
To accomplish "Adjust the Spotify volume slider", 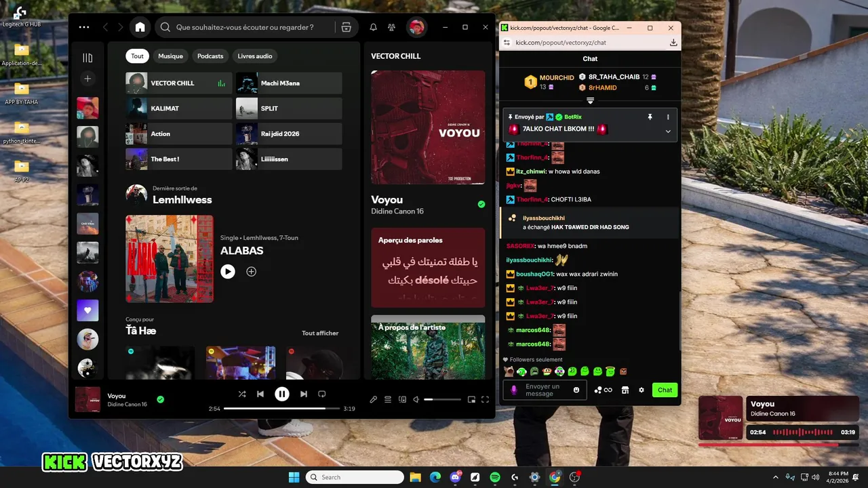I will point(442,400).
